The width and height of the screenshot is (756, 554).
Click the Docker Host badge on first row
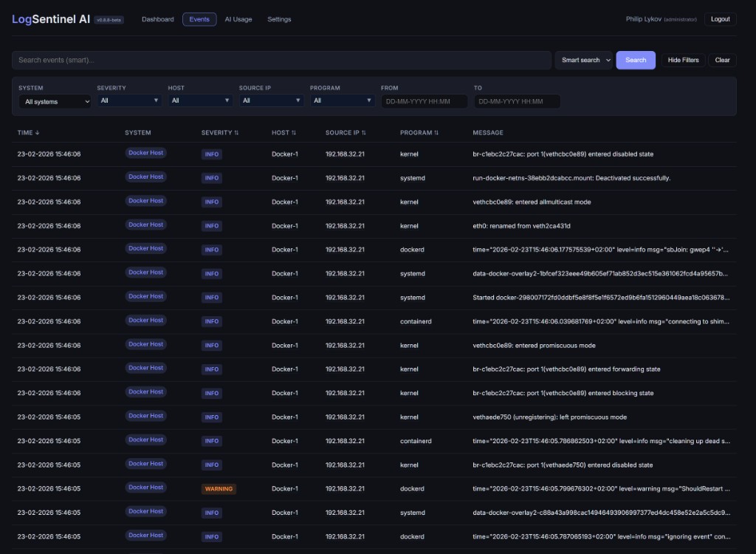click(x=145, y=153)
